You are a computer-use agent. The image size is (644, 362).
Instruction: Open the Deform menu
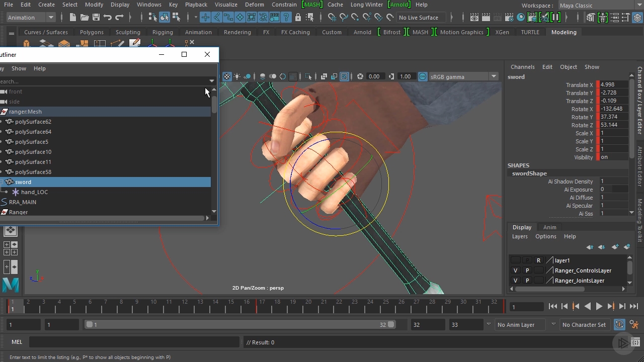click(x=255, y=5)
